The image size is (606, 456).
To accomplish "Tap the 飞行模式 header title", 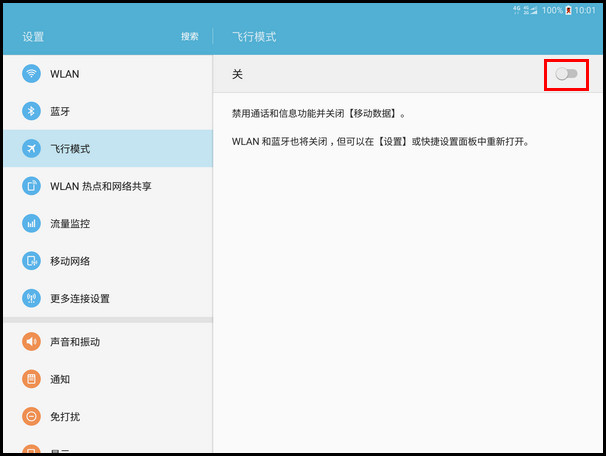I will [254, 37].
